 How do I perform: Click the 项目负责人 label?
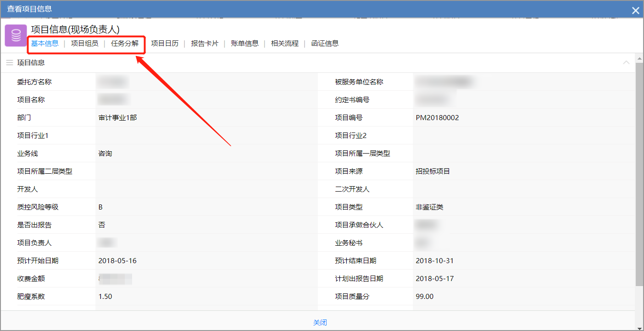coord(34,243)
